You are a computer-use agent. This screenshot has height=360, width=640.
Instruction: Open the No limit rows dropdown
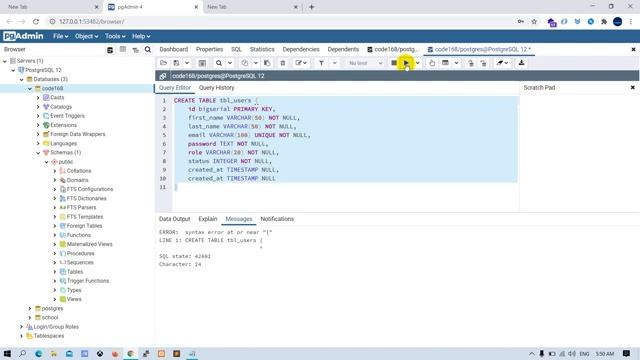click(365, 63)
